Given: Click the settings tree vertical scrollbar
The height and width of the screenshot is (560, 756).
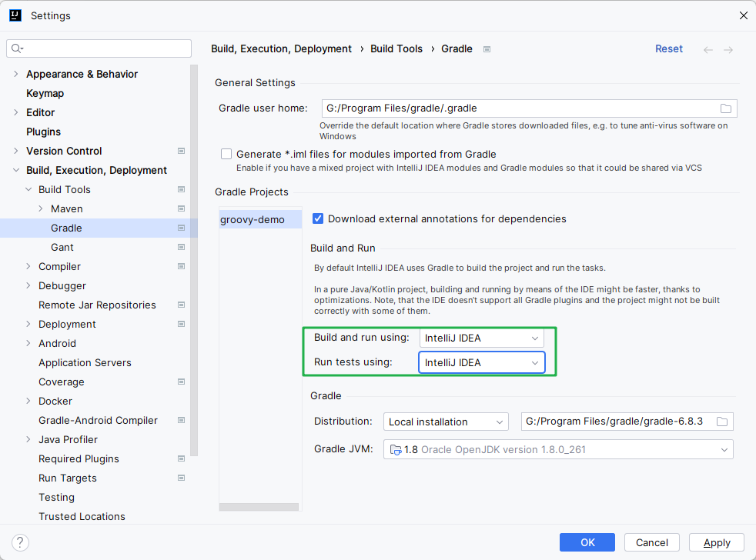Looking at the screenshot, I should click(x=194, y=260).
